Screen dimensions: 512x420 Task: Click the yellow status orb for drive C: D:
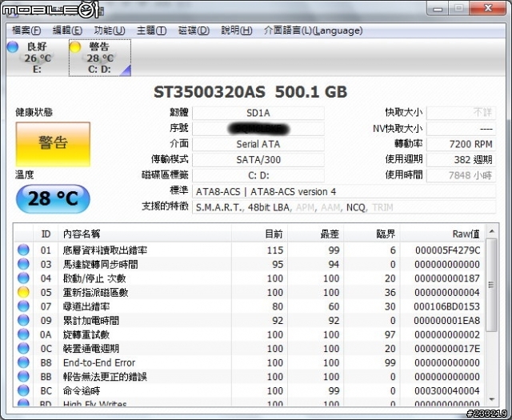coord(75,47)
